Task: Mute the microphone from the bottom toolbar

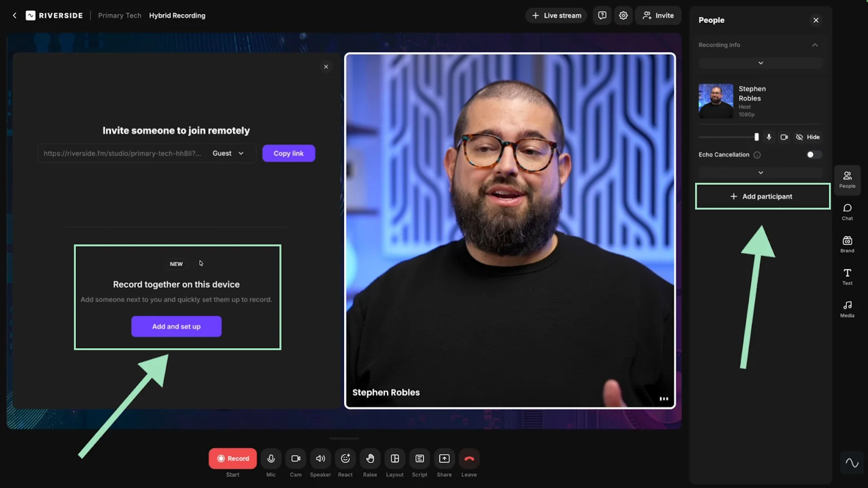Action: pyautogui.click(x=270, y=458)
